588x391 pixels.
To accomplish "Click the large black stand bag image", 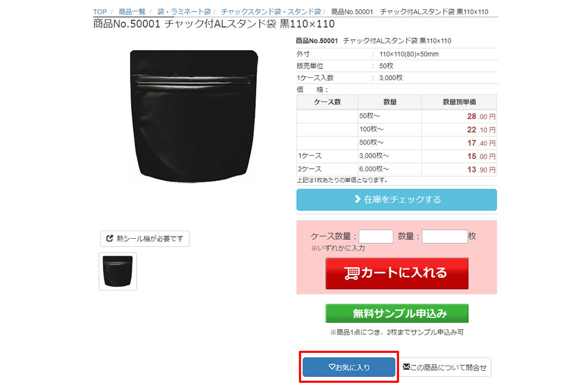I will tap(194, 116).
